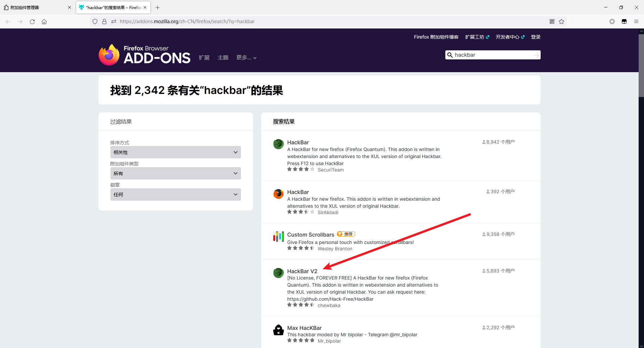Click the SecuriTeam author name
The image size is (644, 348).
pyautogui.click(x=331, y=170)
